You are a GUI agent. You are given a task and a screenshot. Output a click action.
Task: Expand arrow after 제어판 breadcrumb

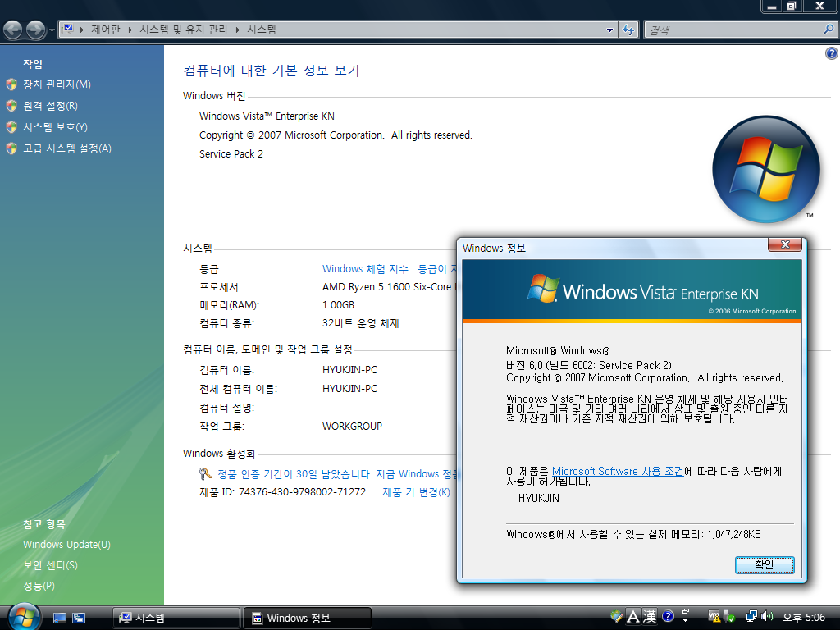click(x=130, y=30)
